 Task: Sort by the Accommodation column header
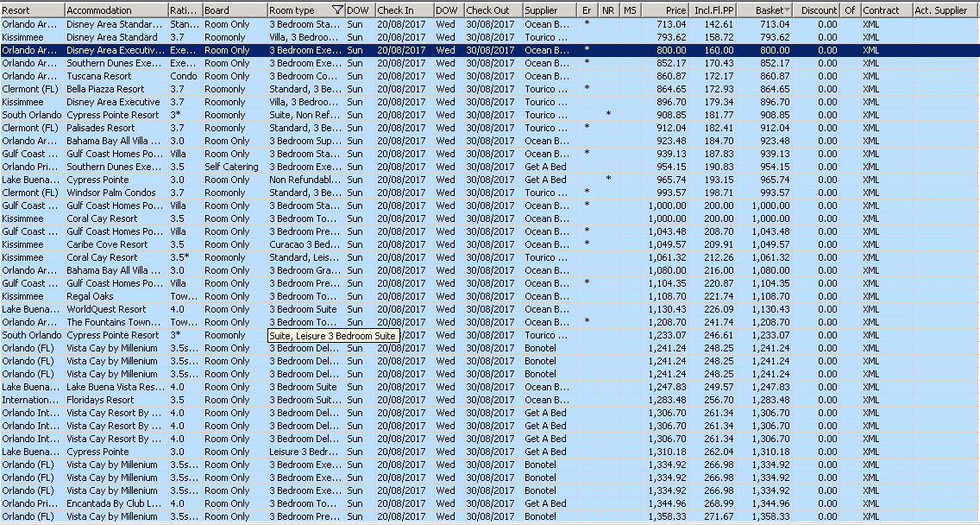[x=116, y=10]
